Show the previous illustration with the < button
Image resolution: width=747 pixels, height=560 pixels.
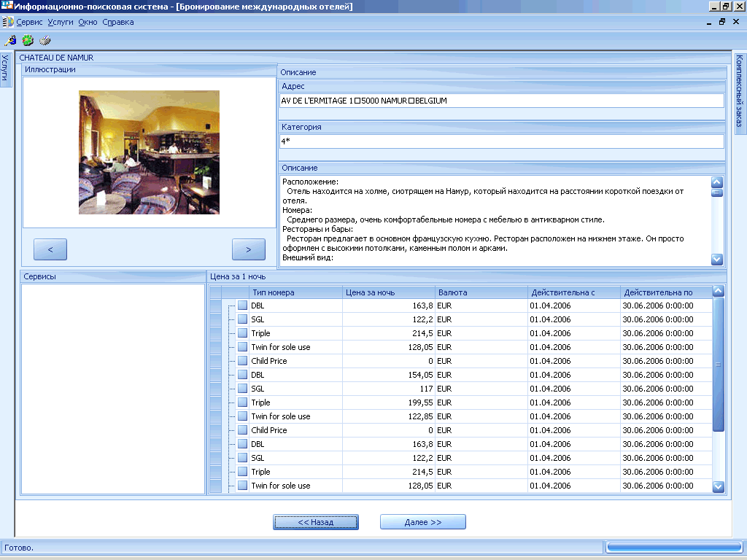pyautogui.click(x=50, y=249)
